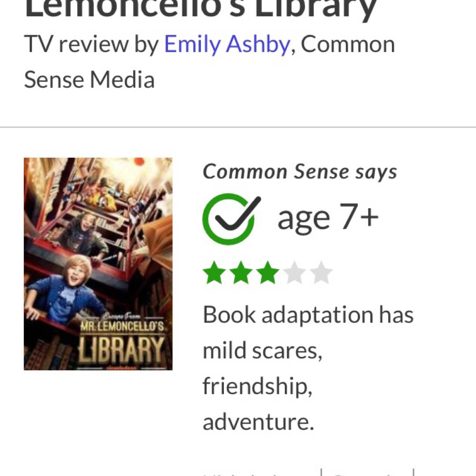Select the first green star

coord(214,273)
